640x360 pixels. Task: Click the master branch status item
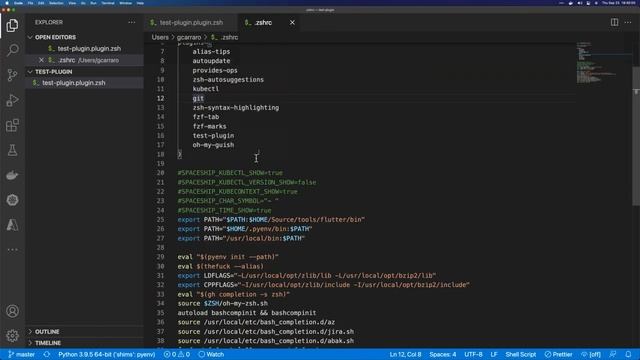coord(22,354)
